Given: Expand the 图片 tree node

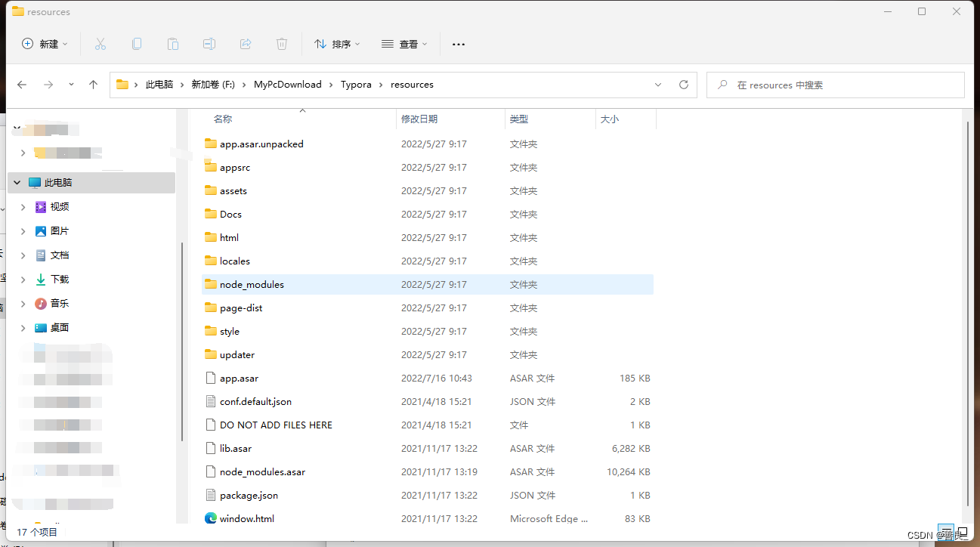Looking at the screenshot, I should [x=23, y=230].
